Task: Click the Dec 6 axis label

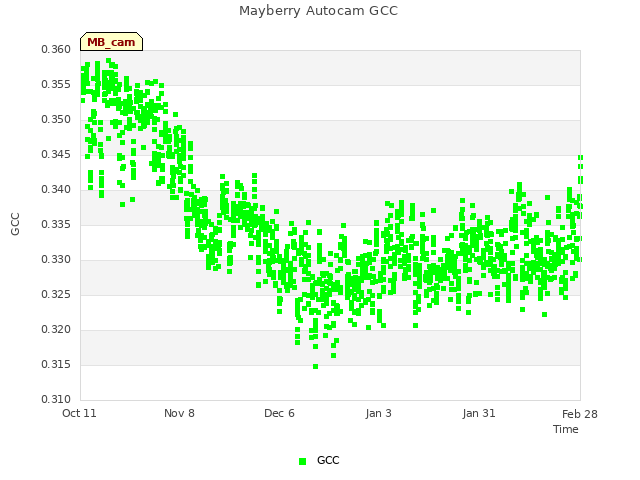Action: 279,413
